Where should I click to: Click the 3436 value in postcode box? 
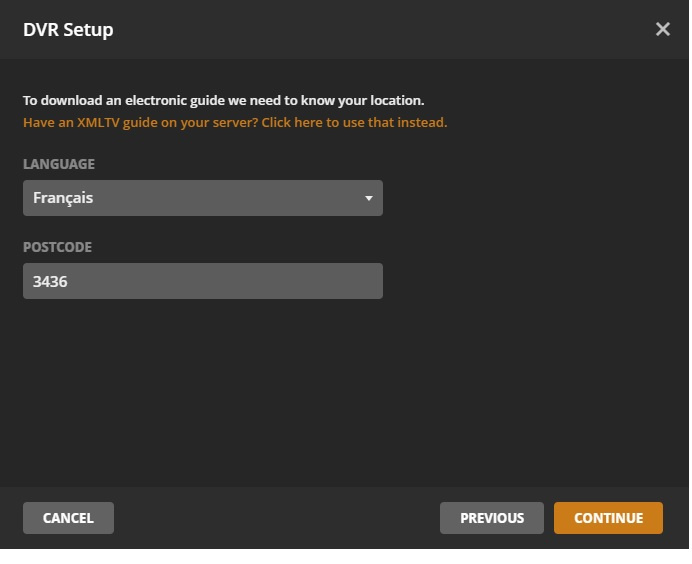[x=50, y=282]
